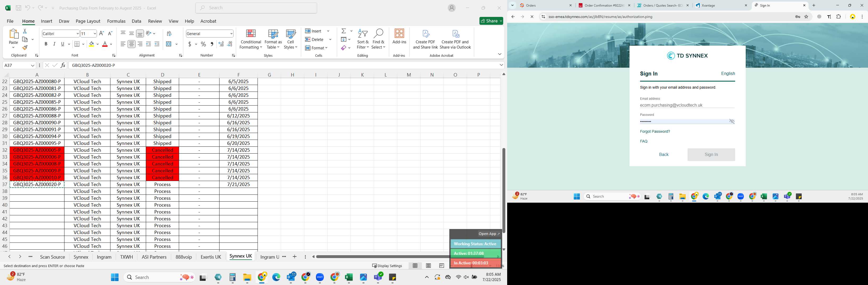868x285 pixels.
Task: Expand the formula bar
Action: tap(501, 65)
